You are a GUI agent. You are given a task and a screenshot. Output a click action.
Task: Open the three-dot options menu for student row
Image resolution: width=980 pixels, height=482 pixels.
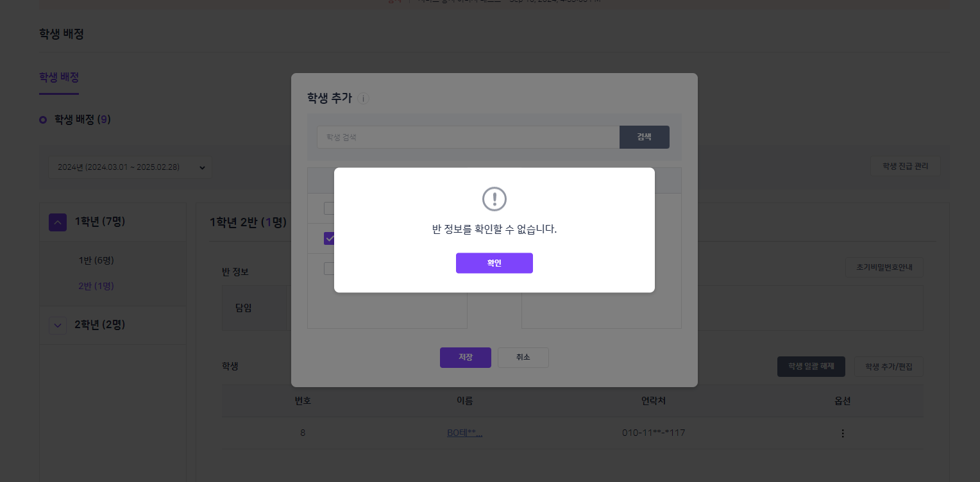click(843, 433)
